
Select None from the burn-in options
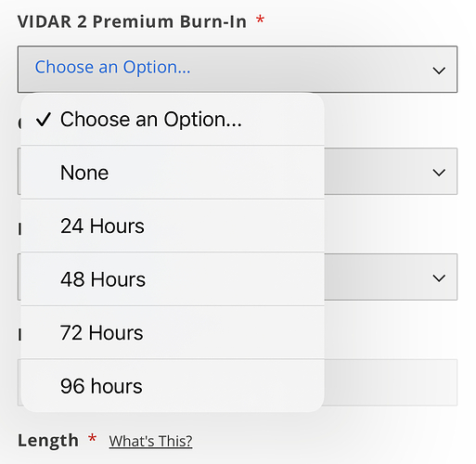(173, 173)
